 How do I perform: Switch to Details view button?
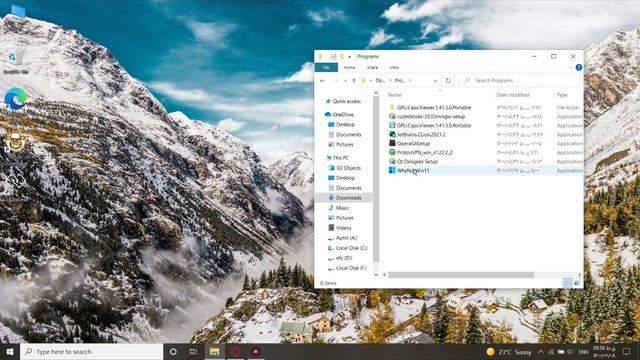pos(568,282)
